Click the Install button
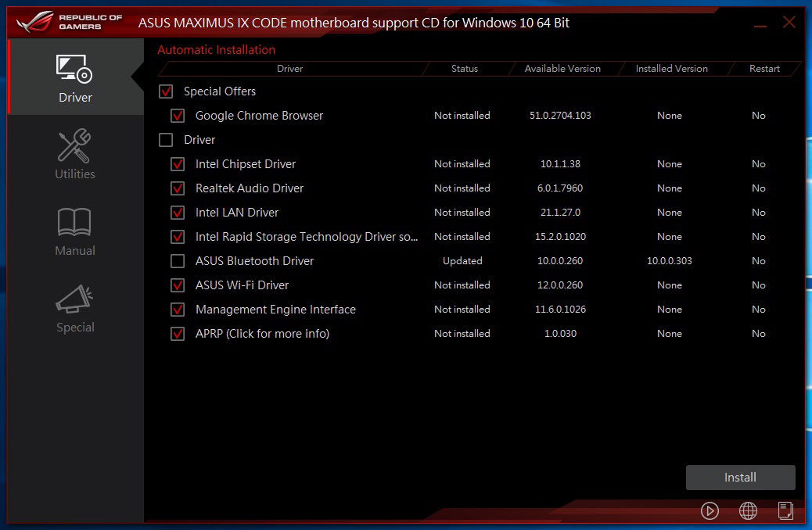This screenshot has width=812, height=530. [x=740, y=477]
